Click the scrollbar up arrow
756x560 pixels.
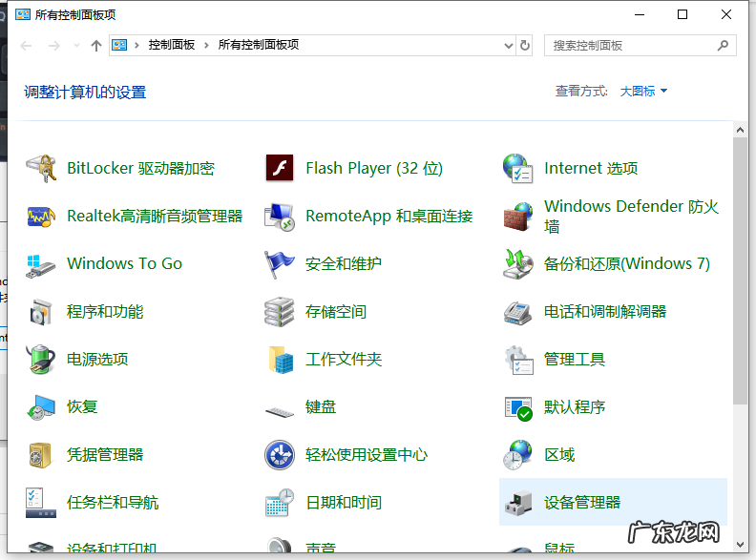(x=740, y=130)
